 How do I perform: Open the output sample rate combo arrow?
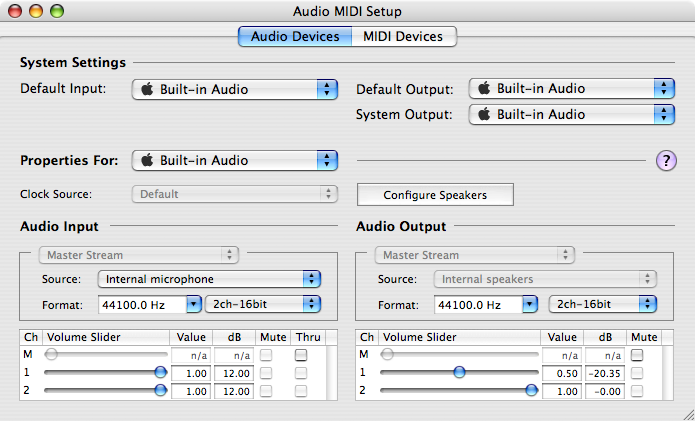click(x=530, y=305)
